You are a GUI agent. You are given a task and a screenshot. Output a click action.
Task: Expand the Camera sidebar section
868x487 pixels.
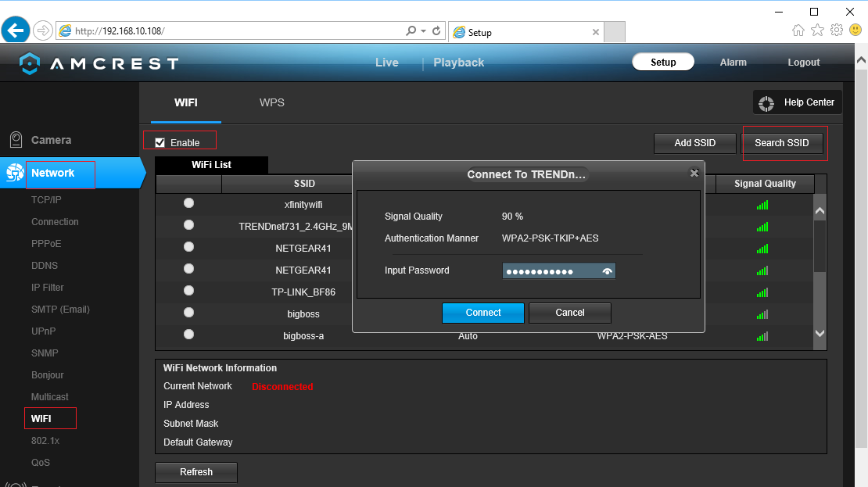[x=51, y=140]
